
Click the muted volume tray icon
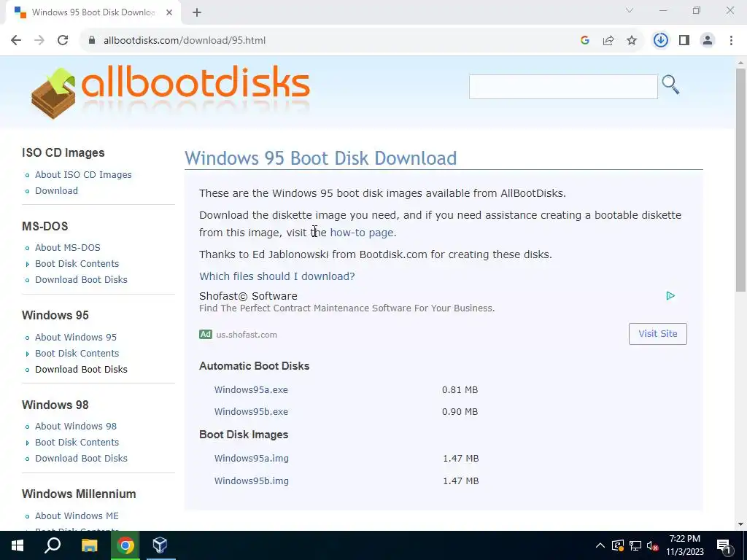coord(653,545)
